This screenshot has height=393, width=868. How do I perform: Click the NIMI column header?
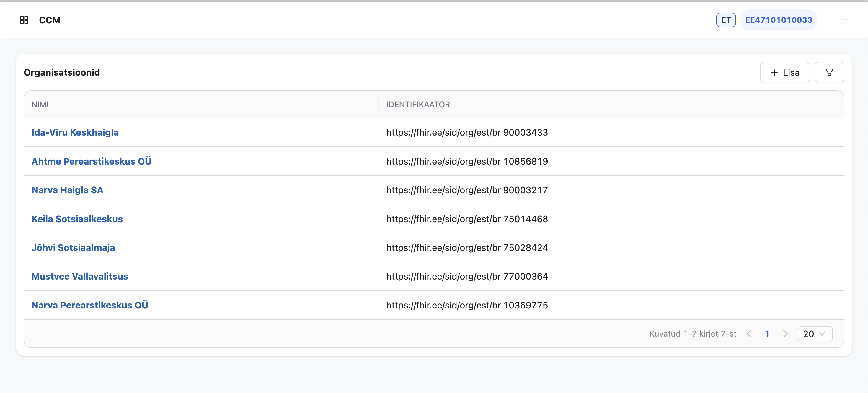tap(40, 104)
